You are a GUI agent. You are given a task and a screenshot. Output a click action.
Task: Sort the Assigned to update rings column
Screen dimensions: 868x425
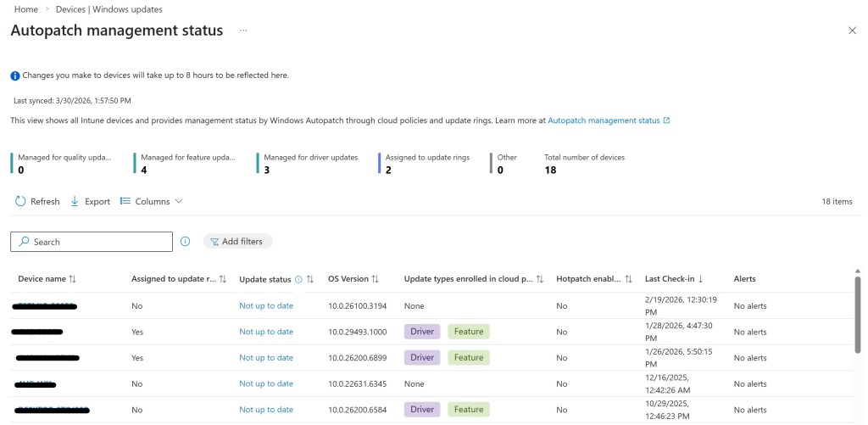[x=223, y=279]
